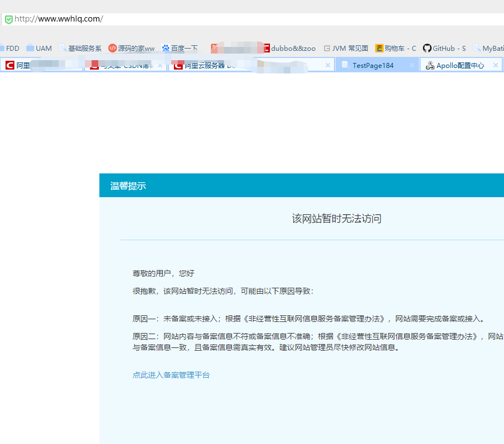This screenshot has width=504, height=444.
Task: Open the MyBati bookmark
Action: pos(489,49)
